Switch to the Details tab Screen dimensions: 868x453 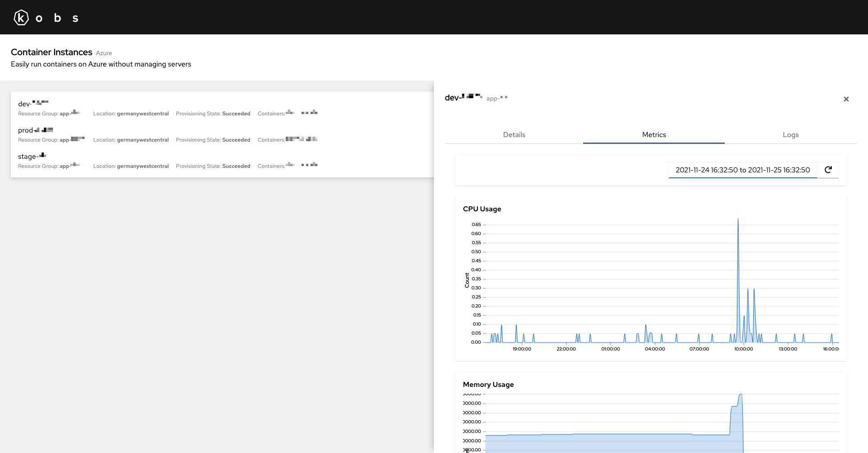(x=514, y=134)
